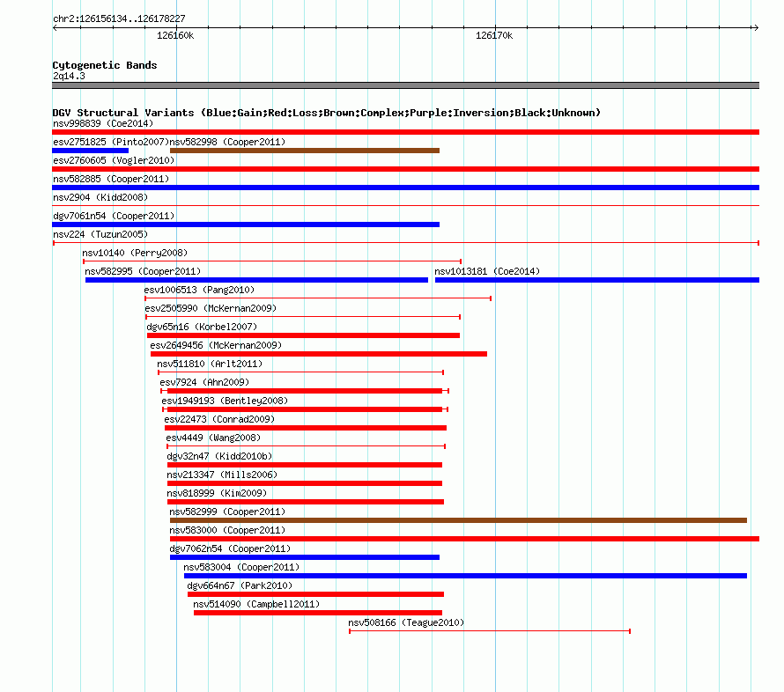This screenshot has width=784, height=692.
Task: Click the DGV Structural Variants track title
Action: (326, 113)
